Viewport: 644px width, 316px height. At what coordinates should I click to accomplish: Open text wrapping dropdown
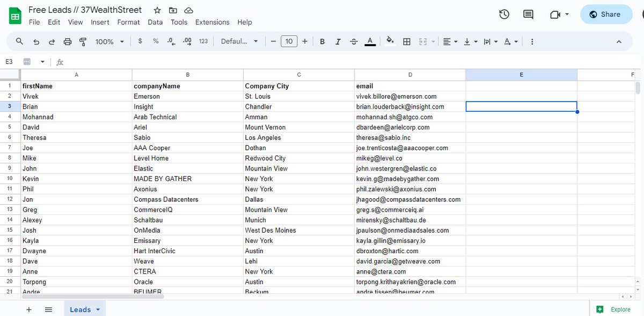490,41
